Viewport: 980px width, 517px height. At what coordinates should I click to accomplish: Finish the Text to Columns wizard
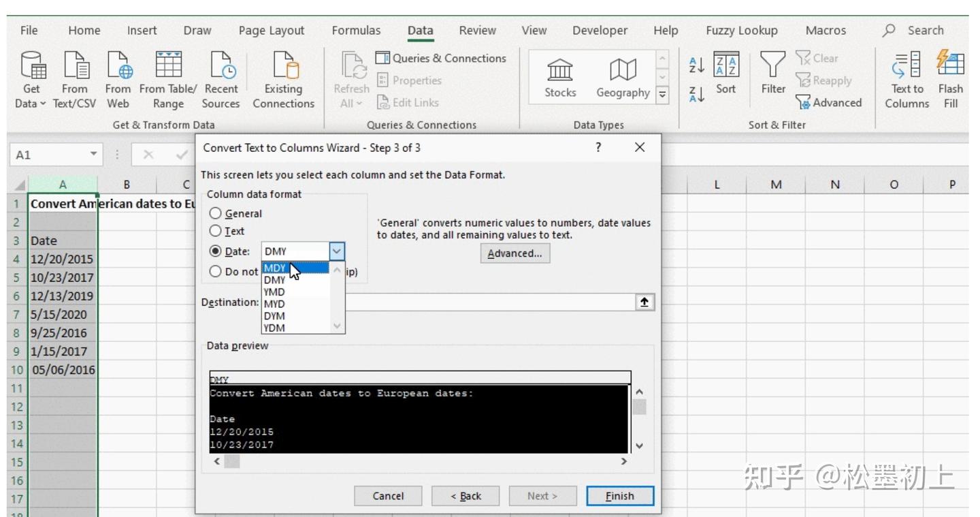[x=619, y=496]
